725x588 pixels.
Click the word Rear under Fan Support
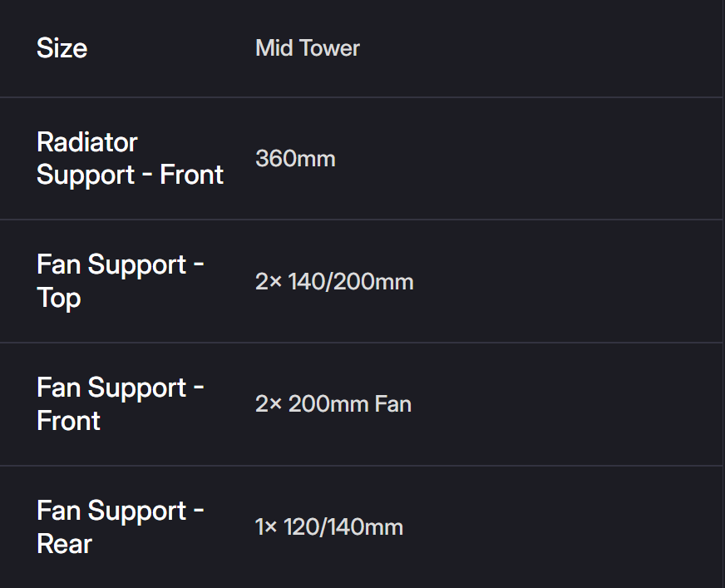(64, 544)
